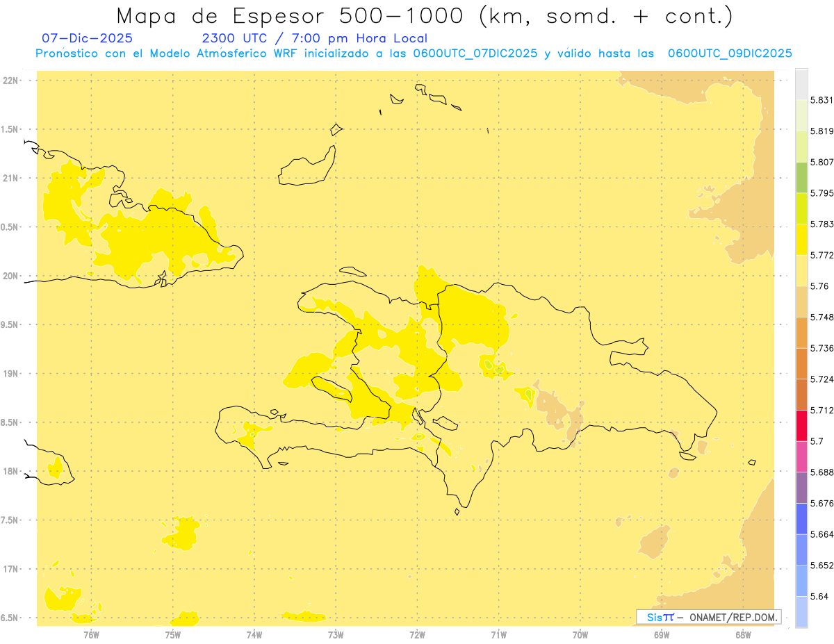Image resolution: width=834 pixels, height=644 pixels.
Task: Click the pink legend swatch below 5.7
Action: click(801, 456)
